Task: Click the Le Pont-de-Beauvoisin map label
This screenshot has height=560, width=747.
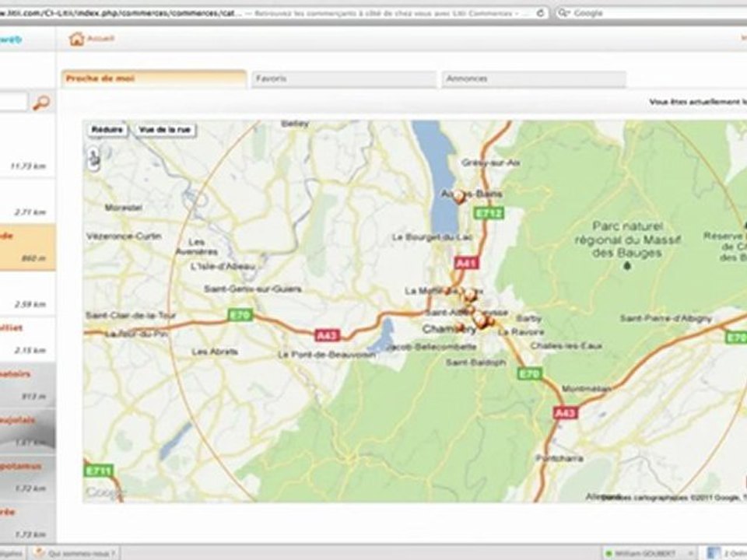Action: click(326, 355)
